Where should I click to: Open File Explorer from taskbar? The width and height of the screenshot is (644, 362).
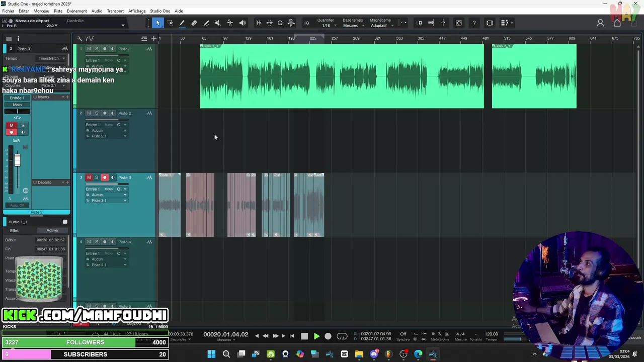pos(359,354)
